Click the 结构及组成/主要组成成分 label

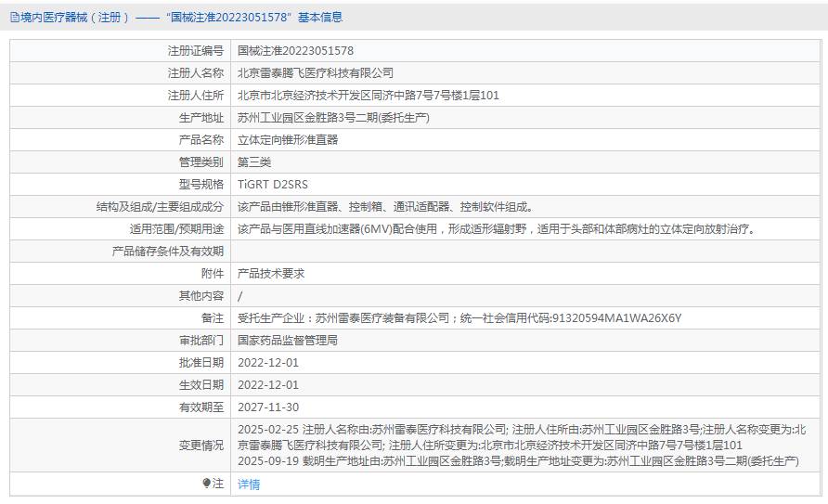pyautogui.click(x=160, y=206)
